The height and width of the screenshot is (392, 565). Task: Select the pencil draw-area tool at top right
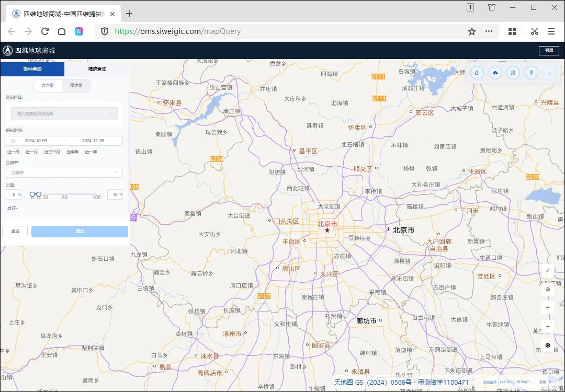tap(477, 73)
